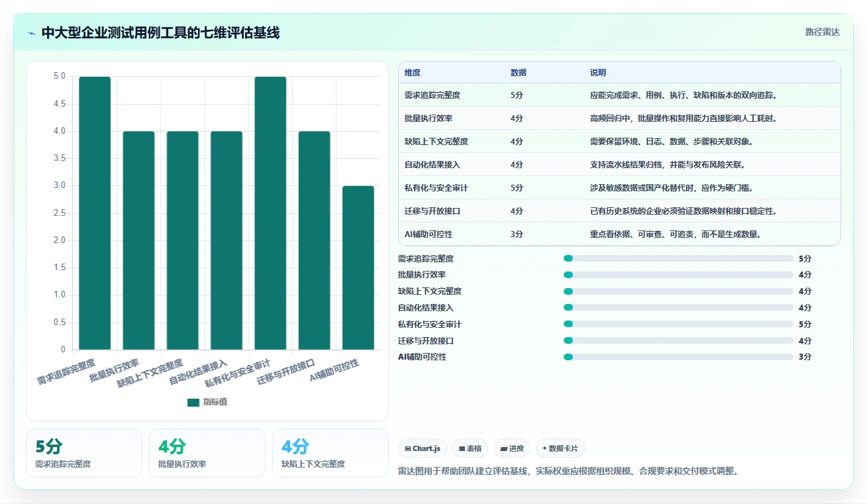The width and height of the screenshot is (867, 504).
Task: Click the AI辅助可控性 bar in the chart
Action: (x=358, y=268)
